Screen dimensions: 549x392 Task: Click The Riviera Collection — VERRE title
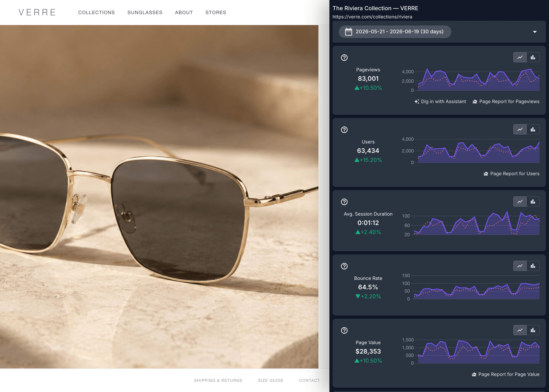[375, 8]
